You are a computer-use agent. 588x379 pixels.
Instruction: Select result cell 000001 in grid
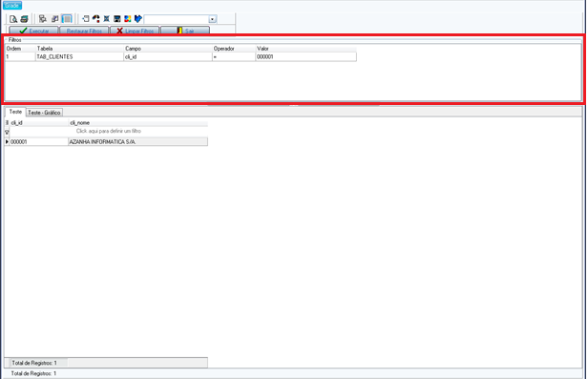tap(39, 141)
